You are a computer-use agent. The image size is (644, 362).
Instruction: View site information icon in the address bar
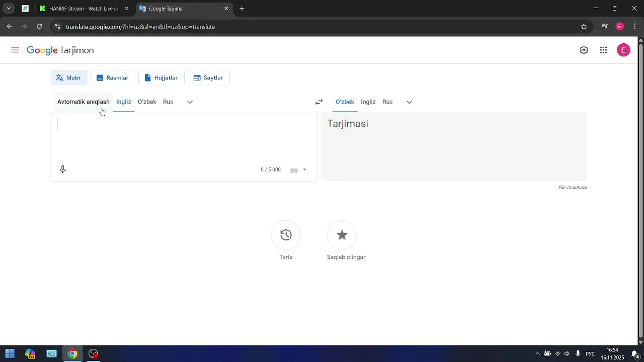pyautogui.click(x=57, y=27)
